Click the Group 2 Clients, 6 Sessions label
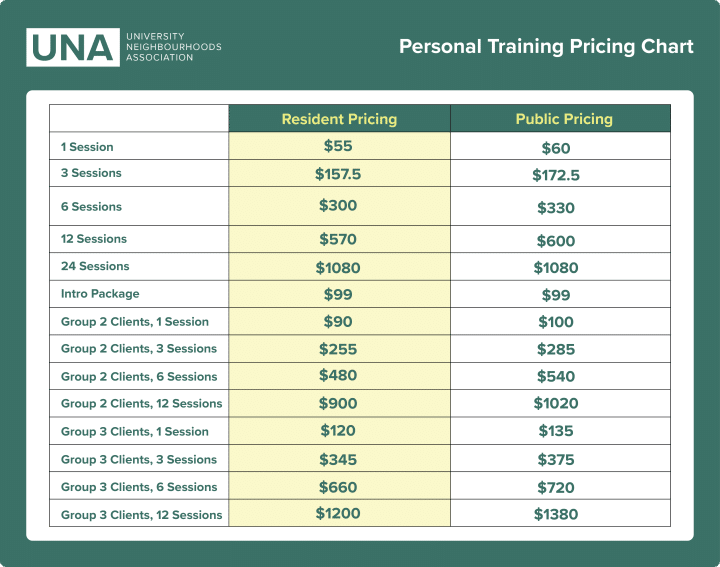This screenshot has height=567, width=720. (x=139, y=377)
